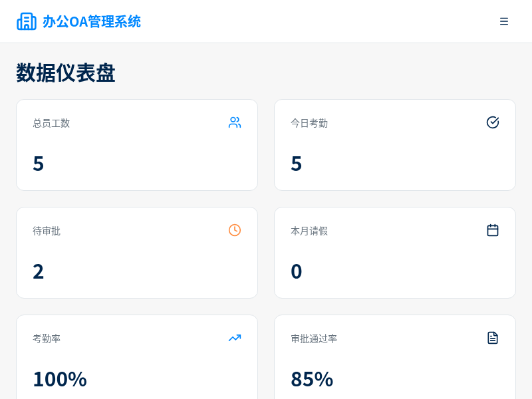Viewport: 532px width, 399px height.
Task: Click the 办公OA管理系统 title link
Action: [x=92, y=21]
